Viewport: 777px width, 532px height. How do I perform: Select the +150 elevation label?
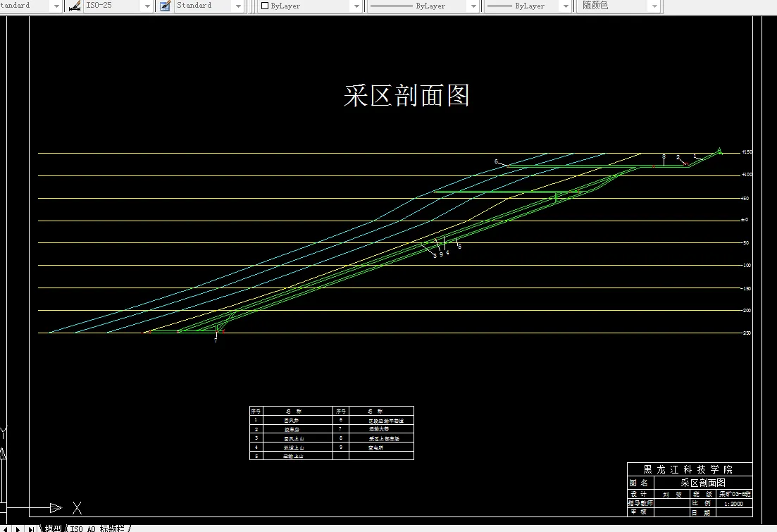pyautogui.click(x=747, y=152)
